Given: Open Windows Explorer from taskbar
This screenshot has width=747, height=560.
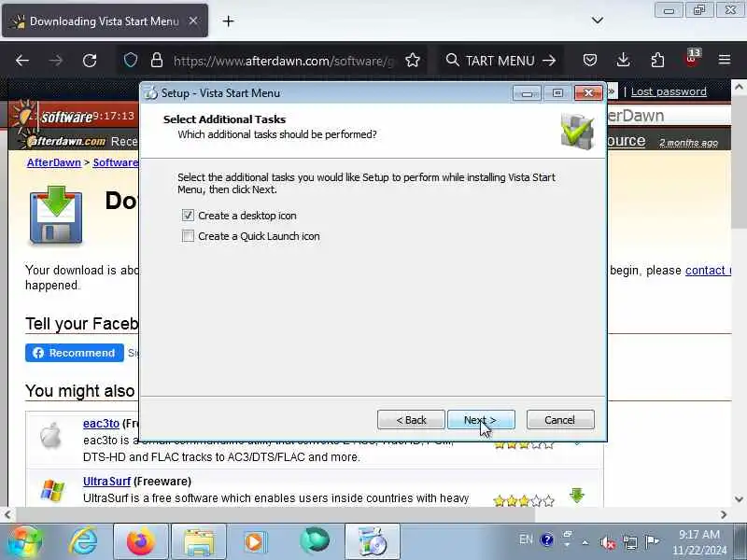Looking at the screenshot, I should (199, 541).
